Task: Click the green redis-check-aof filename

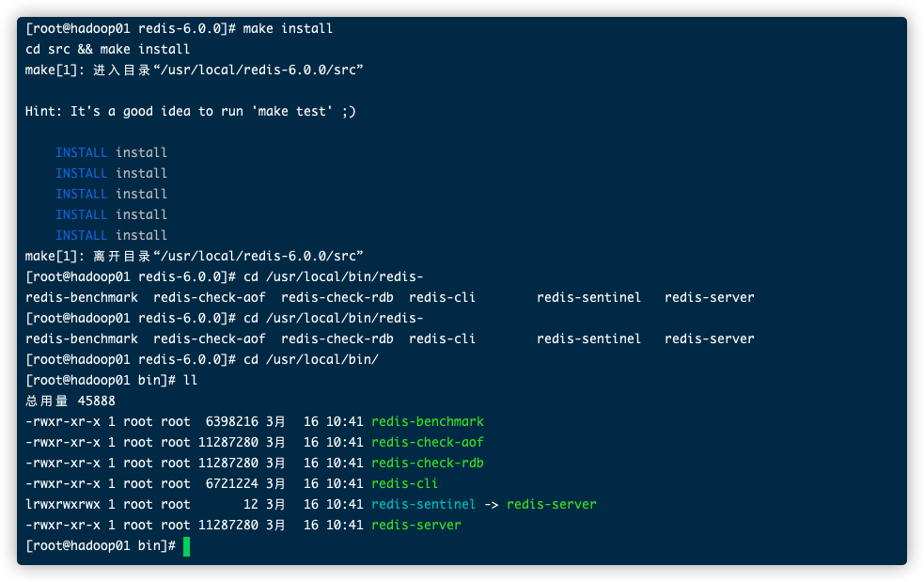Action: click(428, 442)
